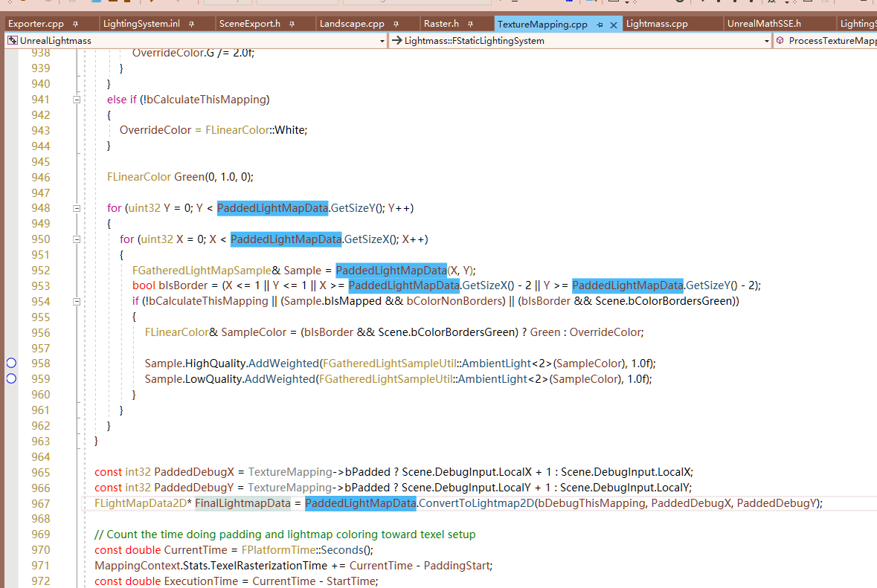Collapse the else-if block at line 941

pyautogui.click(x=77, y=100)
